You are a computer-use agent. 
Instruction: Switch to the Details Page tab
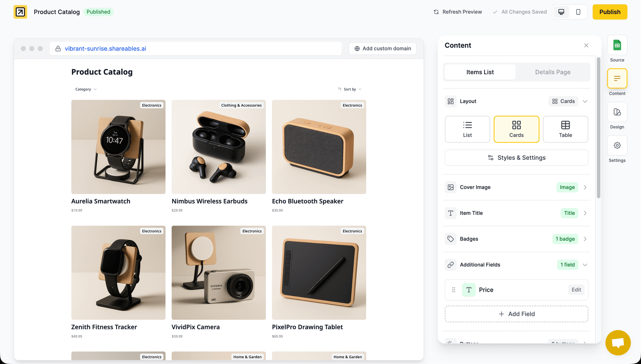point(552,72)
